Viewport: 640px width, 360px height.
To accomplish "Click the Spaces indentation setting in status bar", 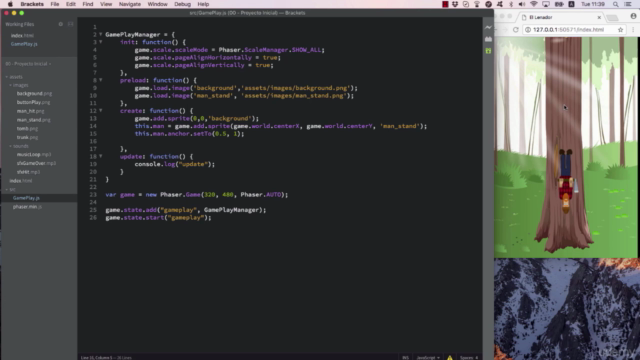I will [x=469, y=358].
